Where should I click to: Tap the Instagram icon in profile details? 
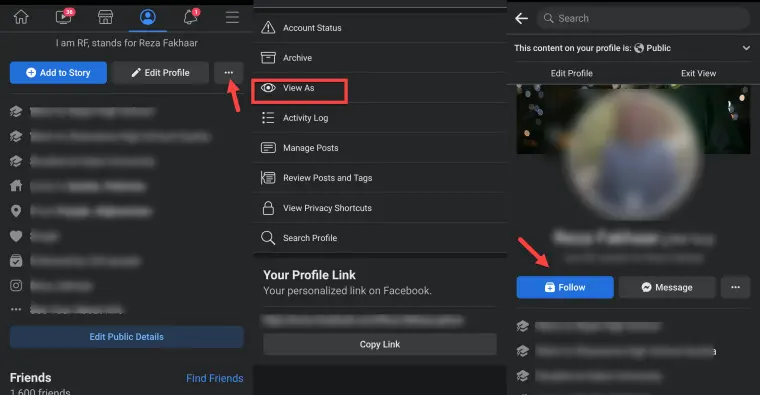pyautogui.click(x=16, y=285)
